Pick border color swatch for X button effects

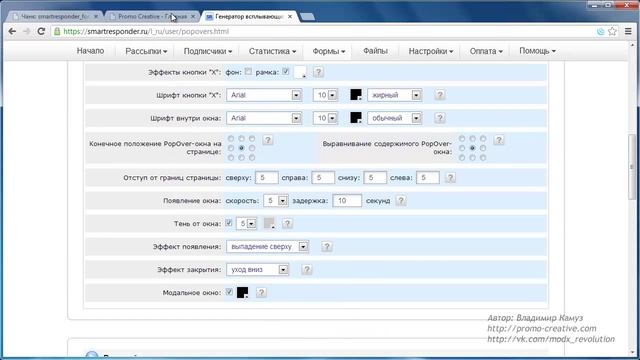coord(300,72)
